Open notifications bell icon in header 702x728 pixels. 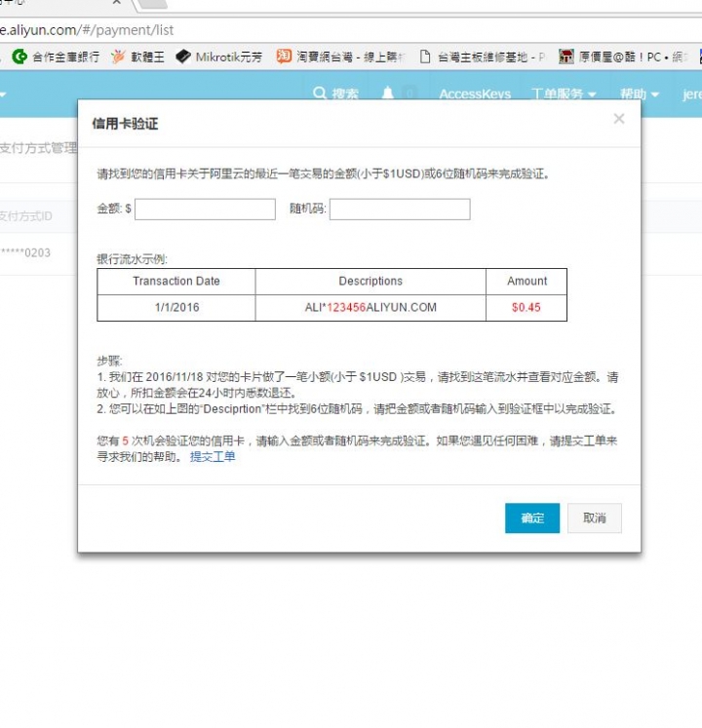387,93
